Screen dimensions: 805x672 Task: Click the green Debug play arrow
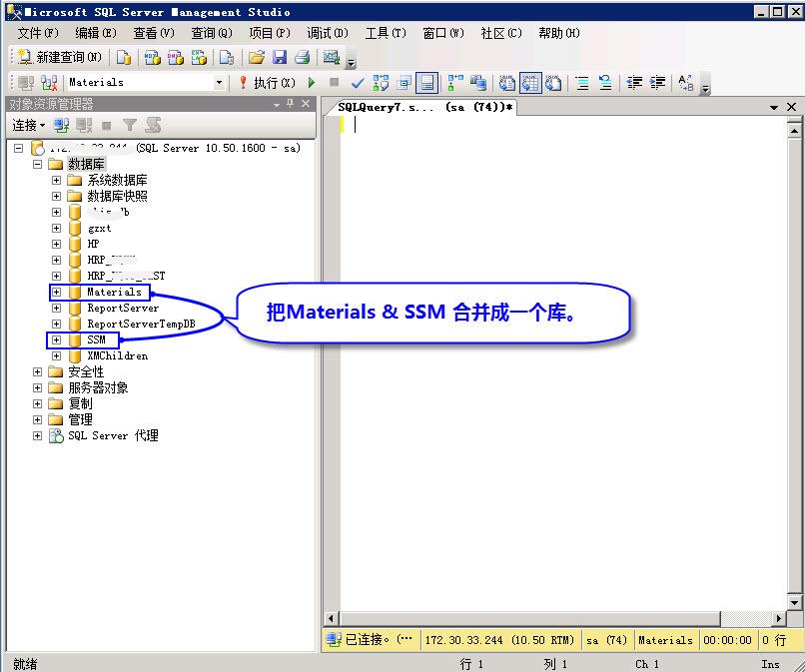coord(312,83)
